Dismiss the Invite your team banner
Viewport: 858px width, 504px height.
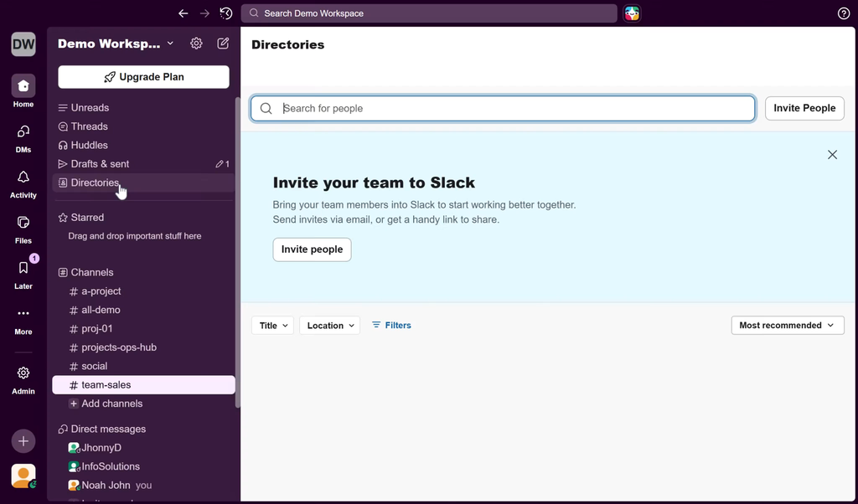click(832, 155)
